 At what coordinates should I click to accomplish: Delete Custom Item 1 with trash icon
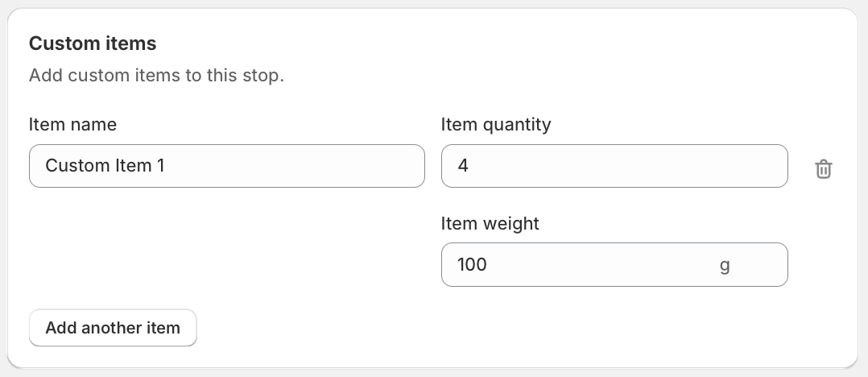tap(823, 169)
